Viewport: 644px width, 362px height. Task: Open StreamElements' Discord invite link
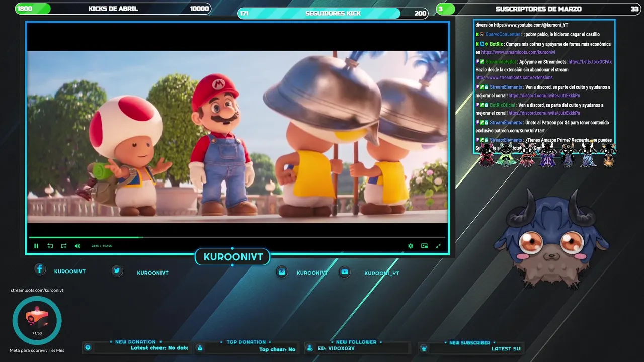[x=544, y=96]
